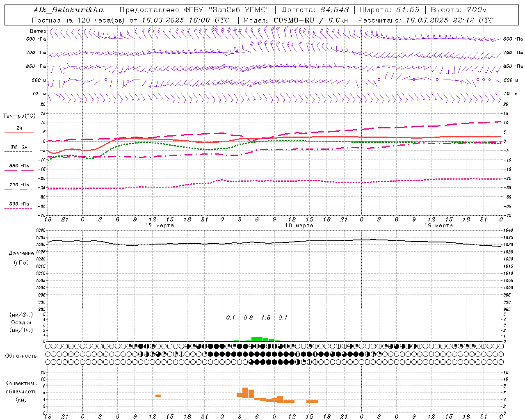Image resolution: width=525 pixels, height=420 pixels.
Task: Click the (мм/3ч.) precipitation unit label
Action: point(21,315)
